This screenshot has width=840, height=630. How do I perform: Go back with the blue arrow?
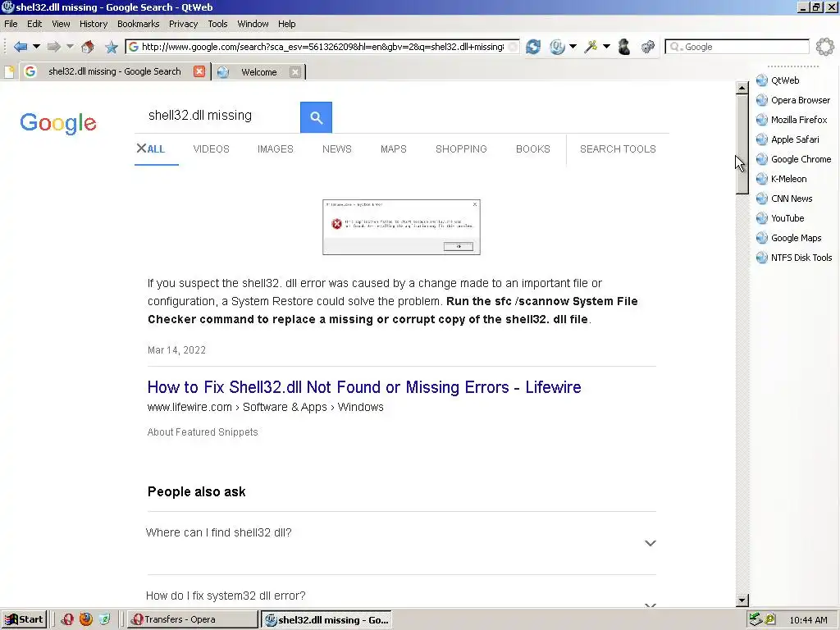pos(20,47)
